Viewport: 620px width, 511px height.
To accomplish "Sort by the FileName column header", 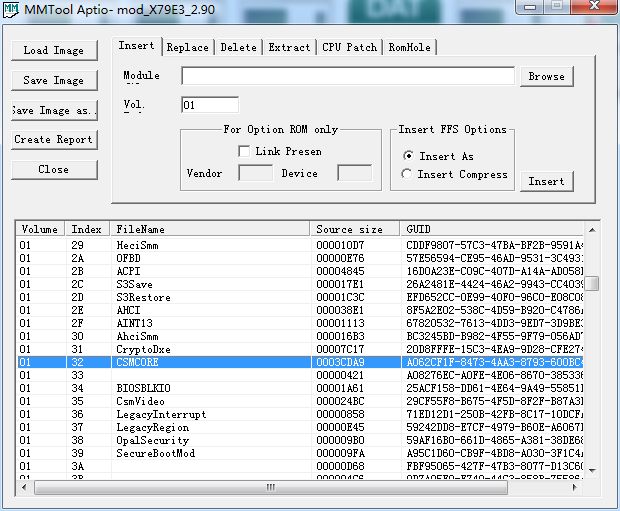I will pyautogui.click(x=210, y=229).
